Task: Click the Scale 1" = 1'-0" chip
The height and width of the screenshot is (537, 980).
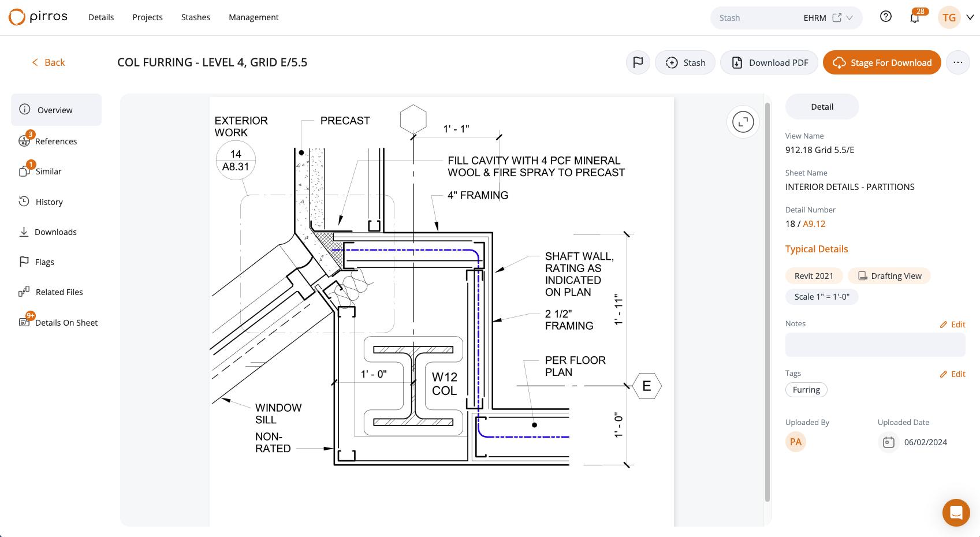Action: [x=822, y=296]
